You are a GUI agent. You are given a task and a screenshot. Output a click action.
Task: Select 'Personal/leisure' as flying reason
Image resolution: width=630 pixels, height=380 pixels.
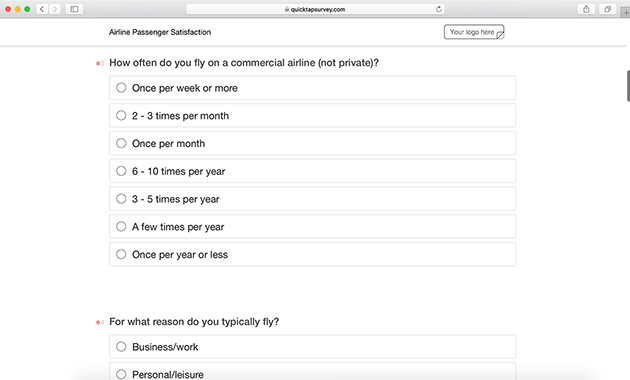pos(313,372)
